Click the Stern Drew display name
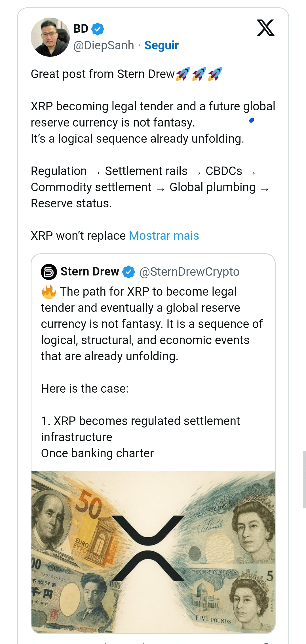The height and width of the screenshot is (644, 306). tap(90, 272)
